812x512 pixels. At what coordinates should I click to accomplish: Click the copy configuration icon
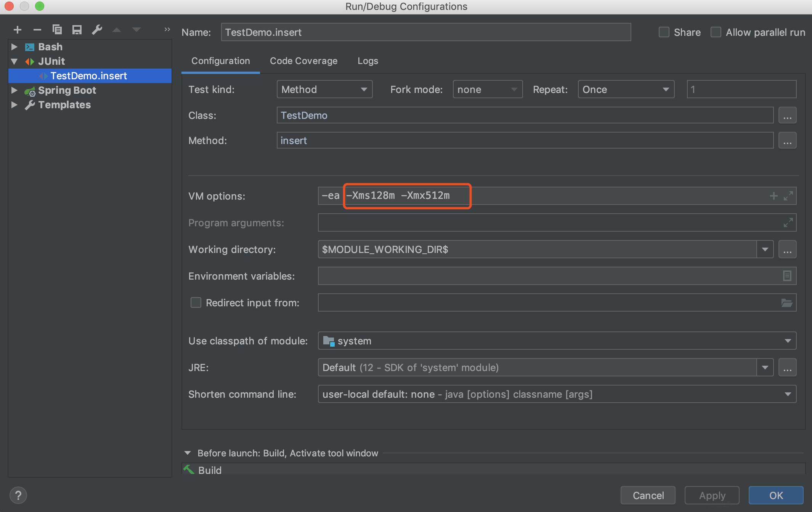[57, 30]
